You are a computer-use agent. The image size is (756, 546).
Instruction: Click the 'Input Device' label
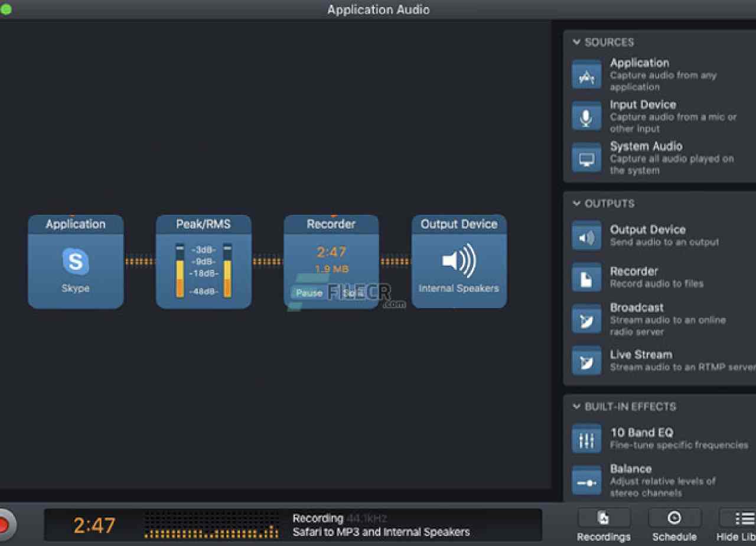643,104
